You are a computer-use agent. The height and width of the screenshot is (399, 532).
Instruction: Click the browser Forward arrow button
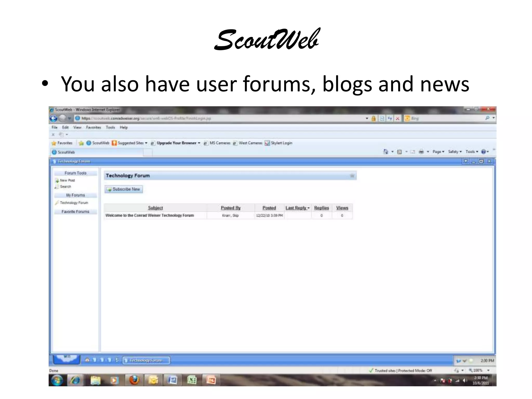62,118
